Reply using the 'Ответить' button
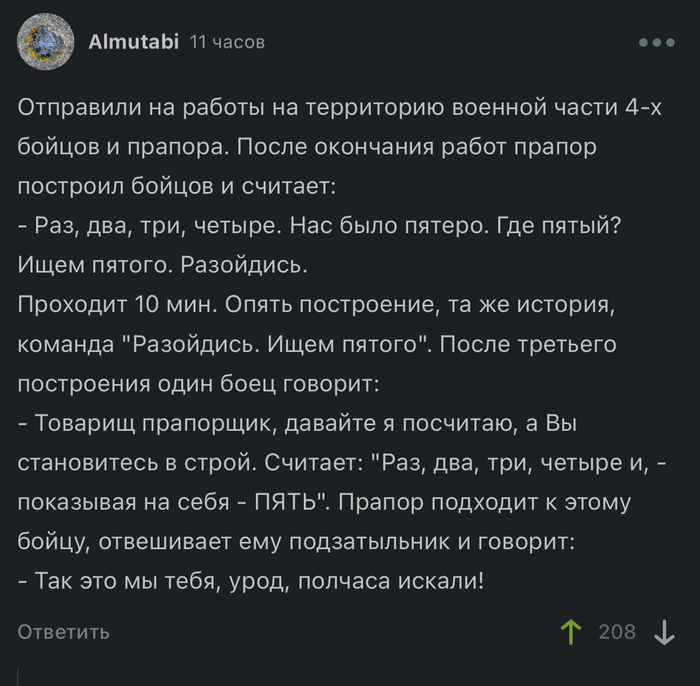Image resolution: width=700 pixels, height=686 pixels. tap(63, 632)
